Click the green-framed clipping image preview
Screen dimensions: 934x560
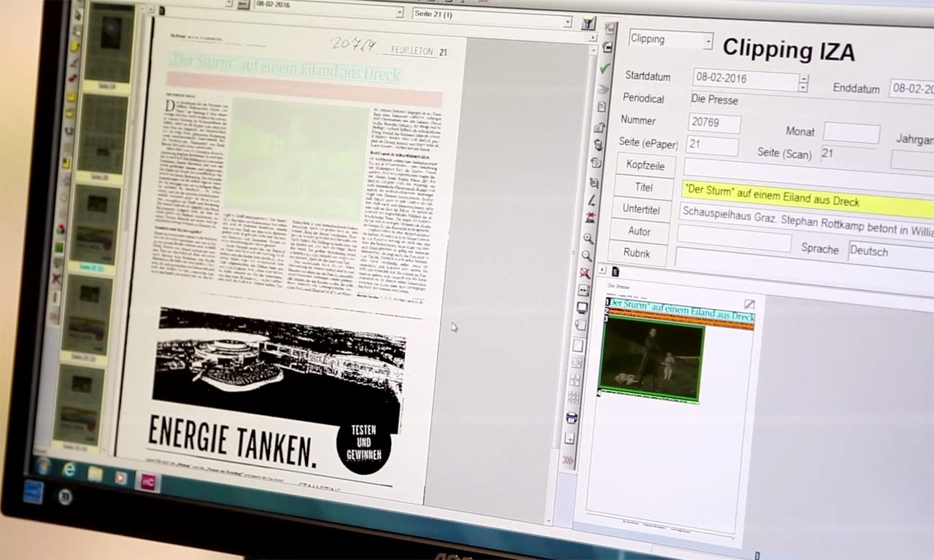click(652, 362)
